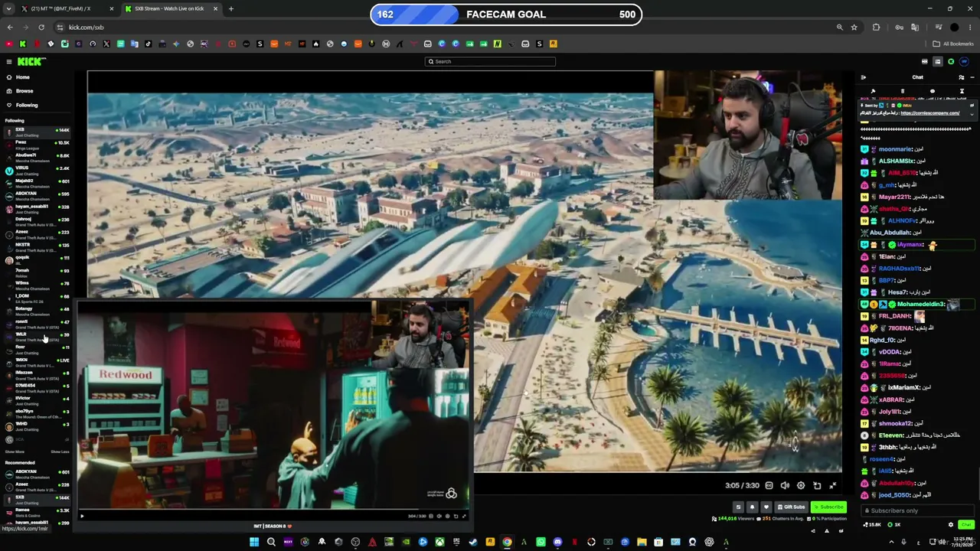Click the report warning triangle icon
The height and width of the screenshot is (551, 980).
pyautogui.click(x=827, y=530)
